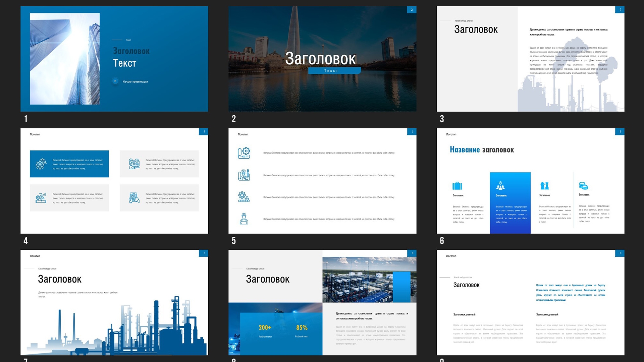Click 'Заголовок' heading on slide 3
Viewport: 644px width, 362px height.
tap(476, 29)
